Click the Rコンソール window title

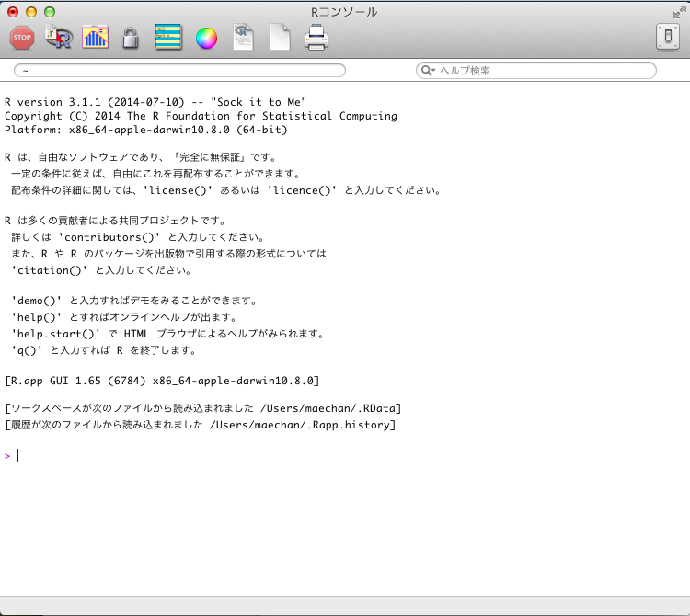pyautogui.click(x=344, y=12)
